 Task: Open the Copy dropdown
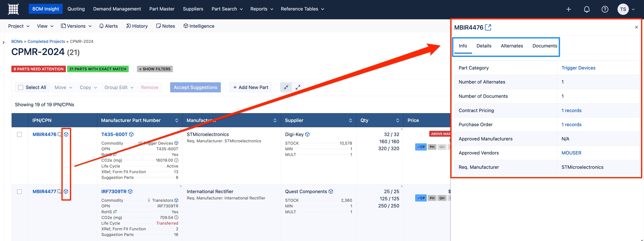pyautogui.click(x=88, y=87)
